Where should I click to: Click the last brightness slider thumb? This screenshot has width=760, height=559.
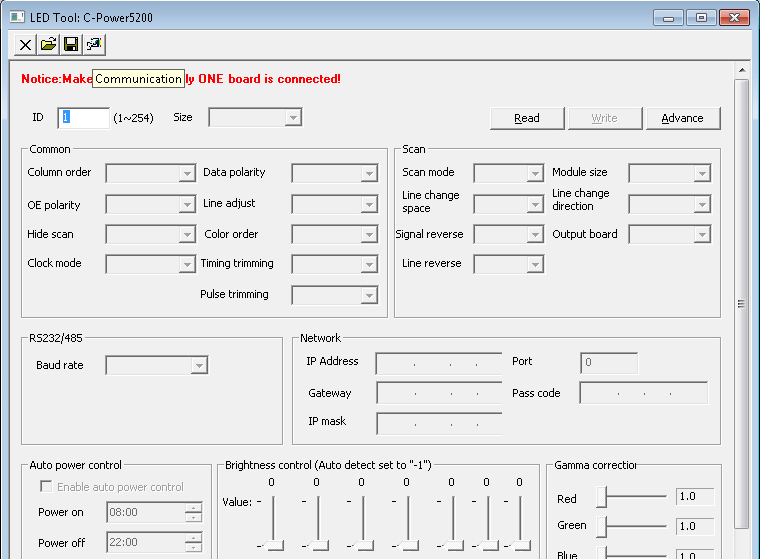coord(521,545)
